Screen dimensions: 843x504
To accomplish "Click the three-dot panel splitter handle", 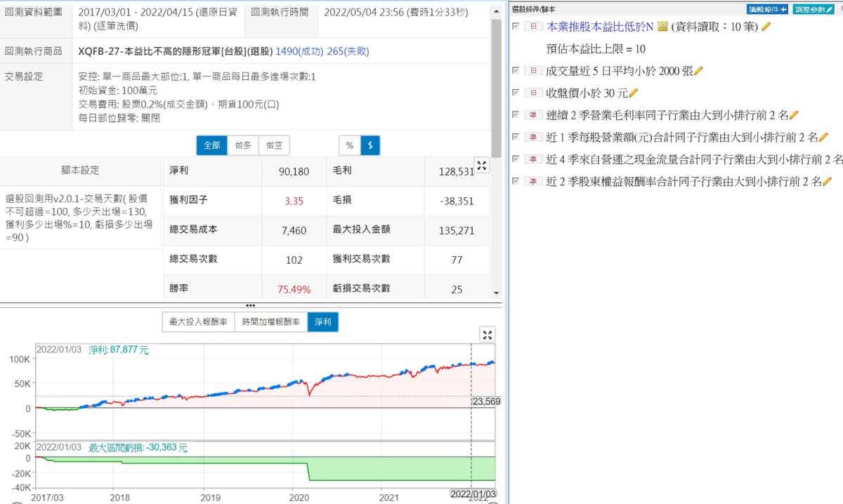I will click(x=250, y=305).
